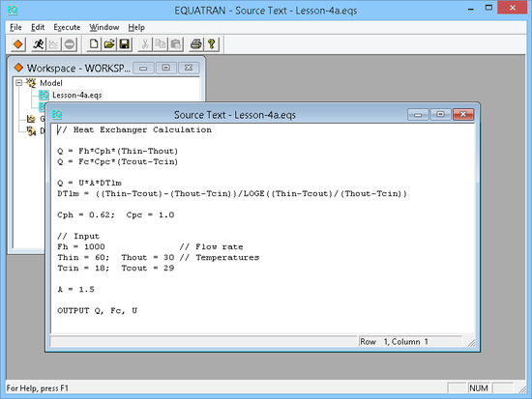Collapse the Model tree node

click(x=19, y=83)
